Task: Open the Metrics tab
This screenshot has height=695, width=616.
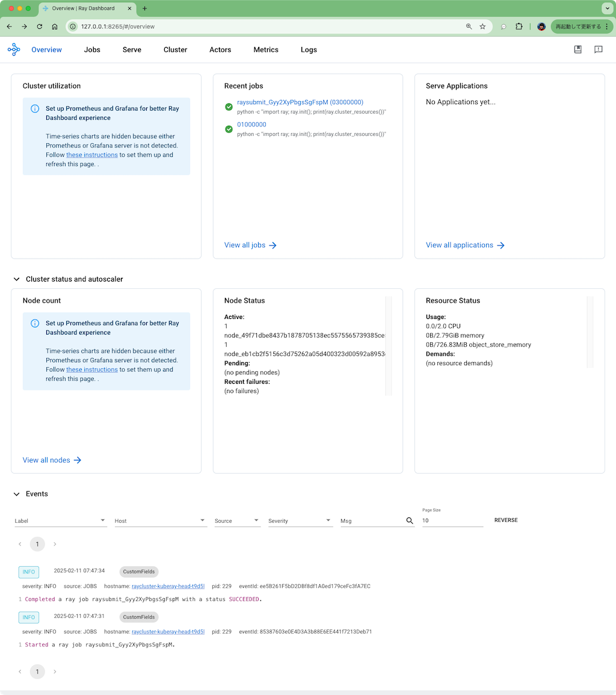Action: coord(266,49)
